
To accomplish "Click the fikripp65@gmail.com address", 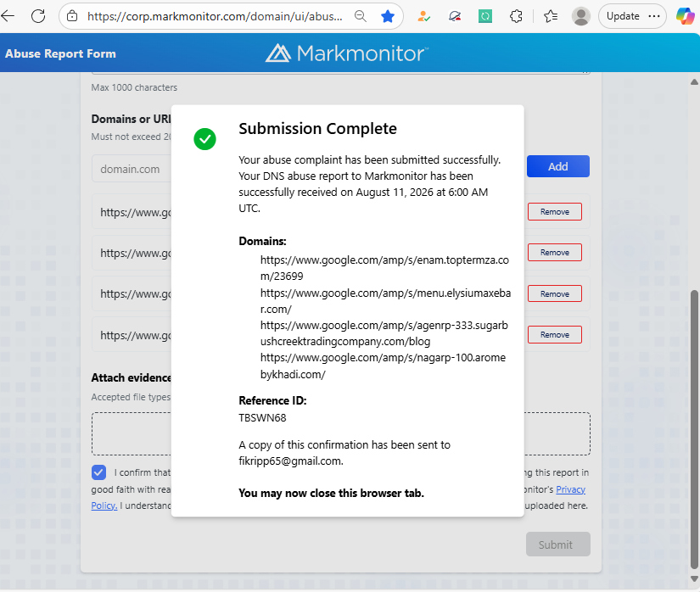I will pos(291,461).
